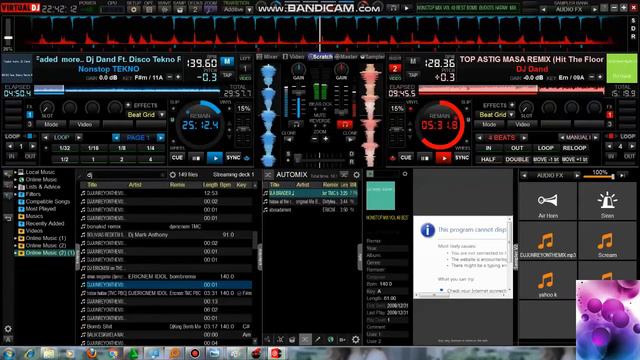
Task: Double the loop with DOUBLE button
Action: click(x=517, y=160)
